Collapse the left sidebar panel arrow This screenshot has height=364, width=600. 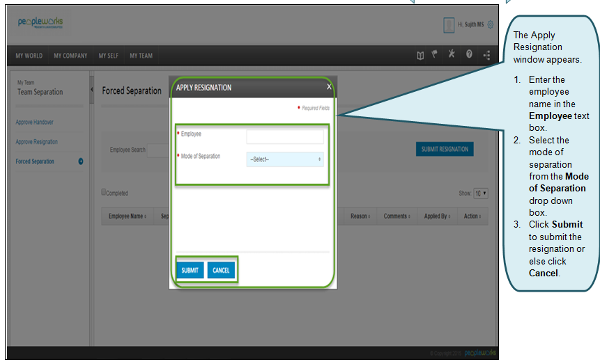coord(91,90)
